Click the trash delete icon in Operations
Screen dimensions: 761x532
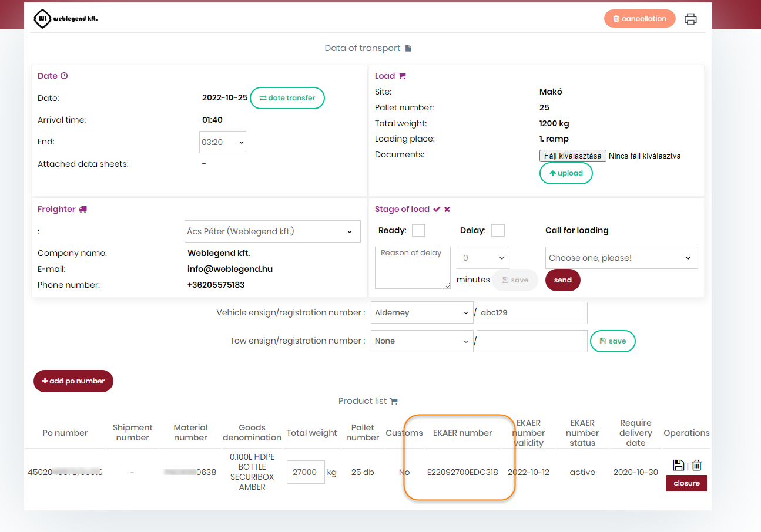pyautogui.click(x=696, y=465)
